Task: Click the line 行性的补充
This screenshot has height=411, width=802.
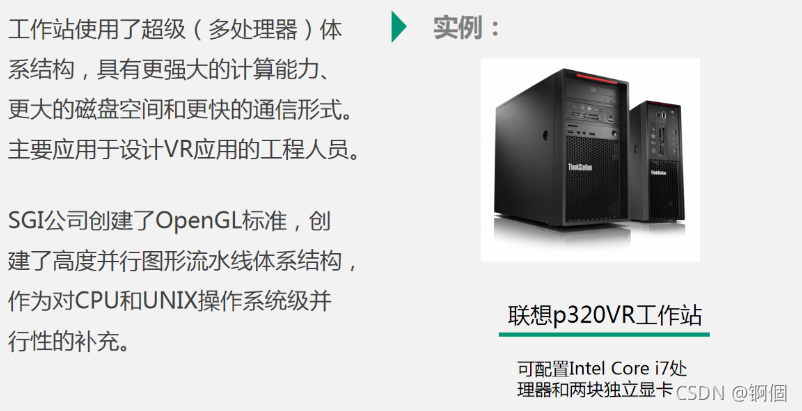Action: point(70,340)
